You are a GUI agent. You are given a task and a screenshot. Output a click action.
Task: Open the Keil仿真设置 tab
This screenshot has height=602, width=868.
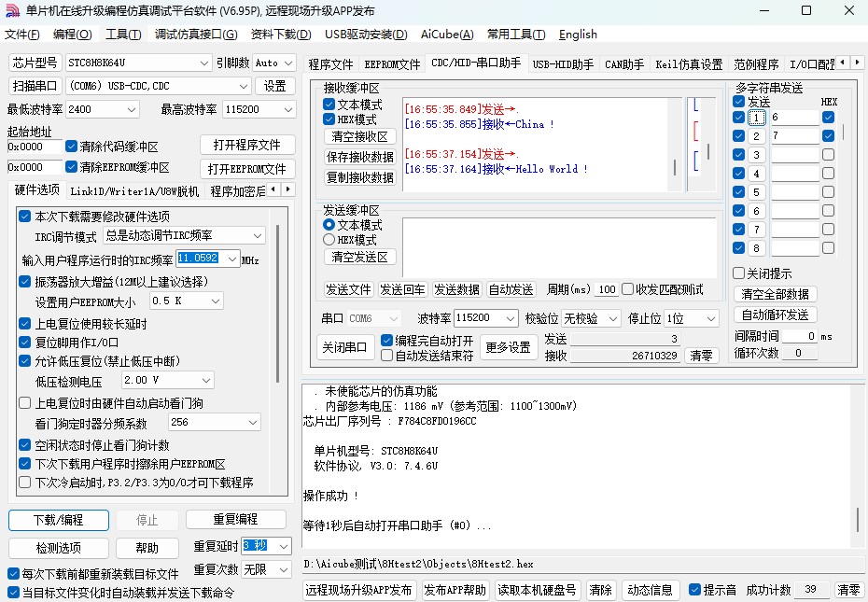[x=689, y=64]
